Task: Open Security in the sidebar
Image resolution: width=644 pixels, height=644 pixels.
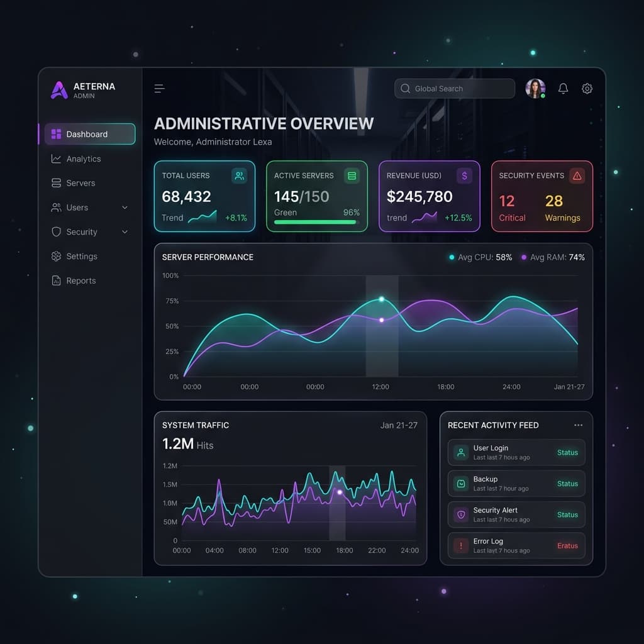Action: pyautogui.click(x=90, y=231)
